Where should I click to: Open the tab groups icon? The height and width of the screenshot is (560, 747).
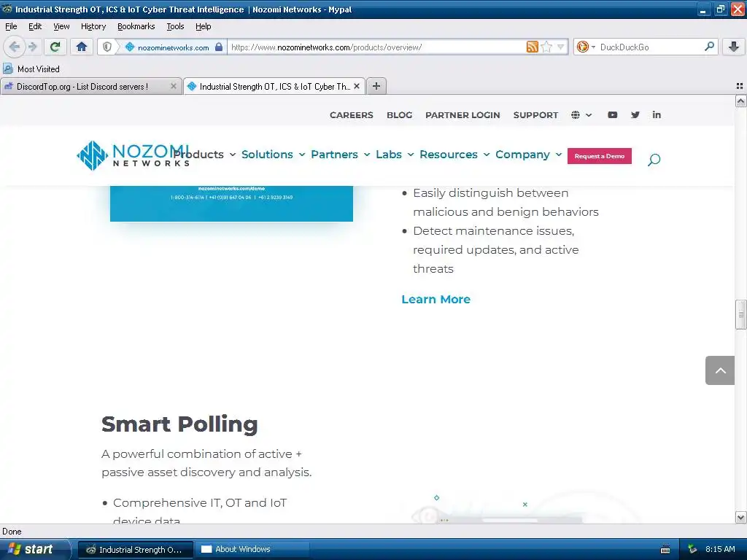740,86
